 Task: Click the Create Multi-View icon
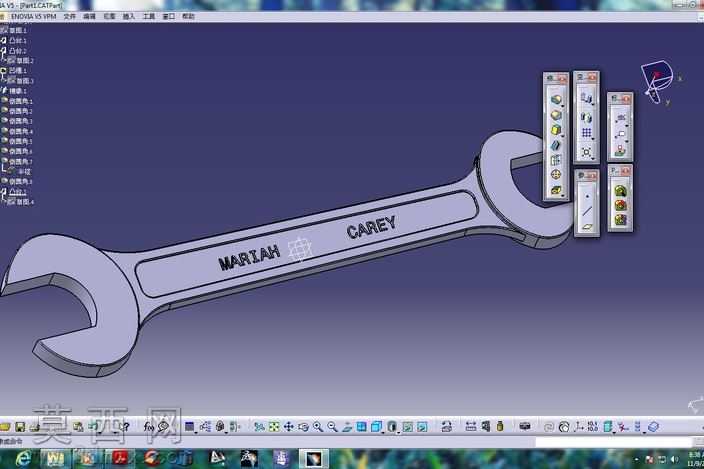[x=361, y=426]
